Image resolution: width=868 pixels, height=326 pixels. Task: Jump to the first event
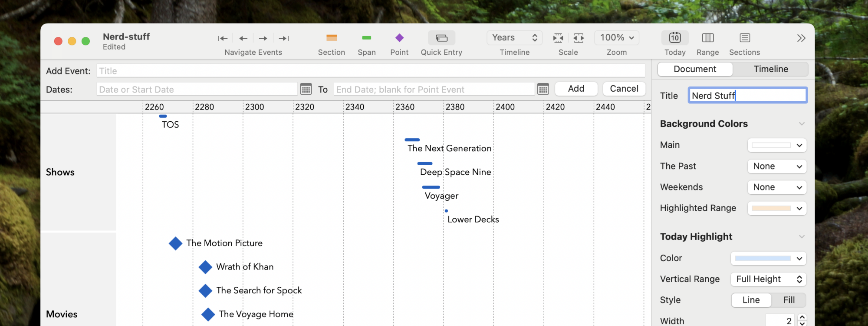click(x=223, y=38)
